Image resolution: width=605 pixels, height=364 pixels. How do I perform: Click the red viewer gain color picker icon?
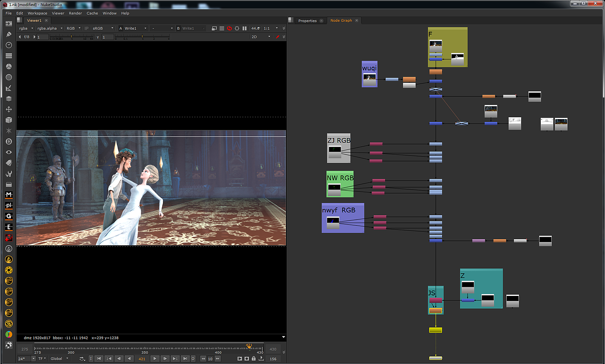click(x=277, y=36)
